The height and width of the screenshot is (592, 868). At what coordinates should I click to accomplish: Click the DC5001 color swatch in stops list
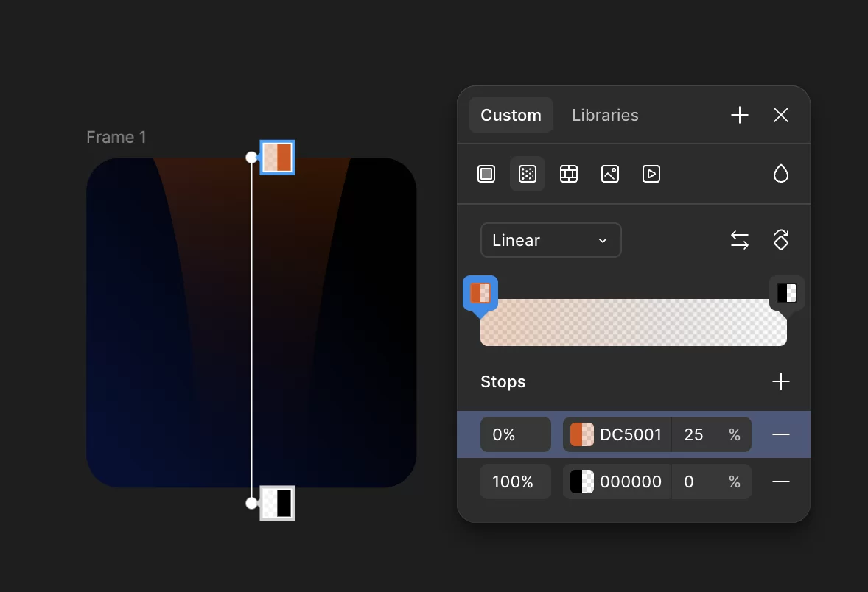point(582,434)
